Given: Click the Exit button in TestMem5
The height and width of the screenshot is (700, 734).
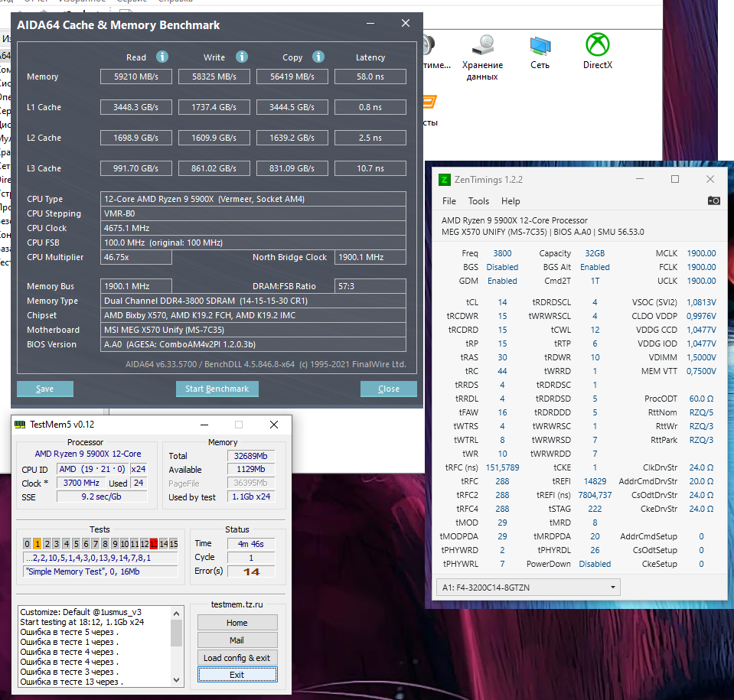Looking at the screenshot, I should tap(237, 675).
